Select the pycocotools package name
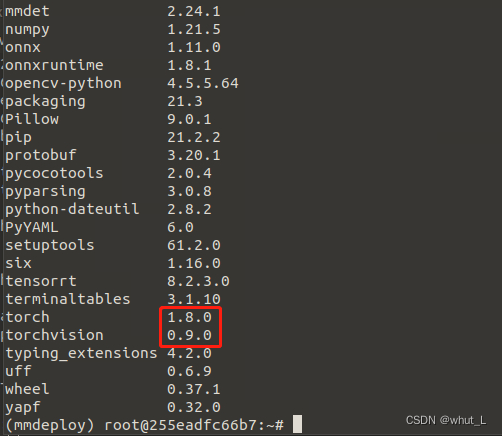 [54, 174]
